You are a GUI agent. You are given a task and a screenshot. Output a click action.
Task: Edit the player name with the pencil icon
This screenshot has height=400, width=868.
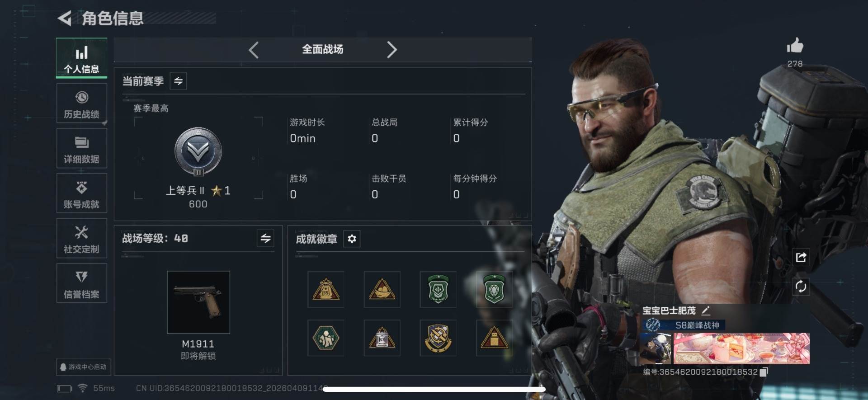[706, 311]
